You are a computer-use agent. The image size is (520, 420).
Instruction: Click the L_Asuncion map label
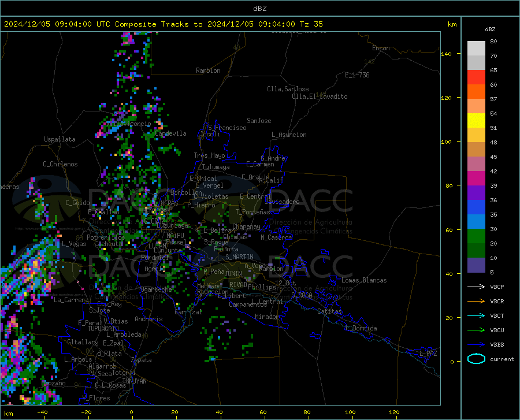289,135
